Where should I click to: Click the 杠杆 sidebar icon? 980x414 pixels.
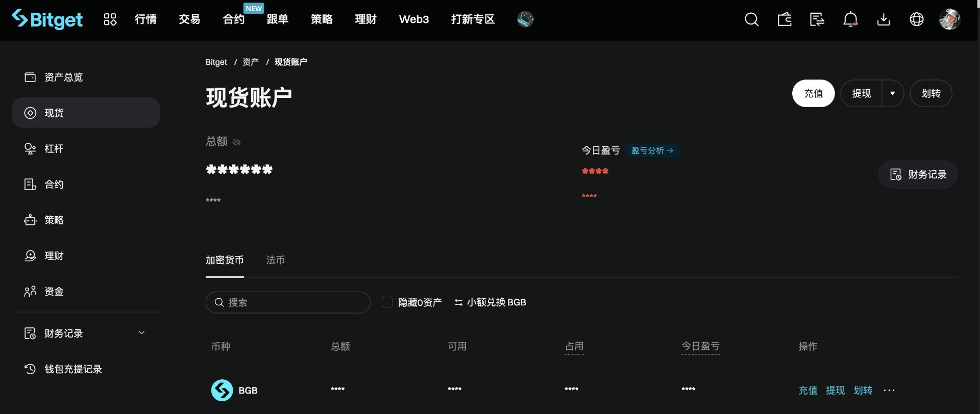(x=30, y=148)
